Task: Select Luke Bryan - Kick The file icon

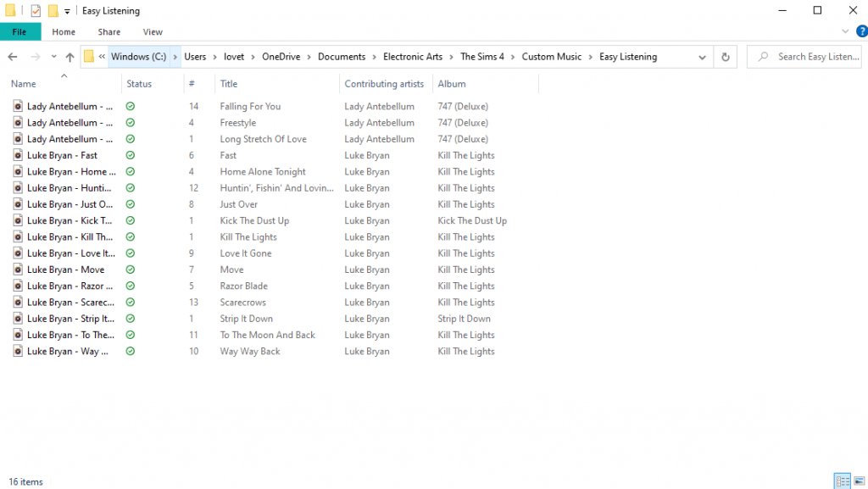Action: tap(18, 220)
